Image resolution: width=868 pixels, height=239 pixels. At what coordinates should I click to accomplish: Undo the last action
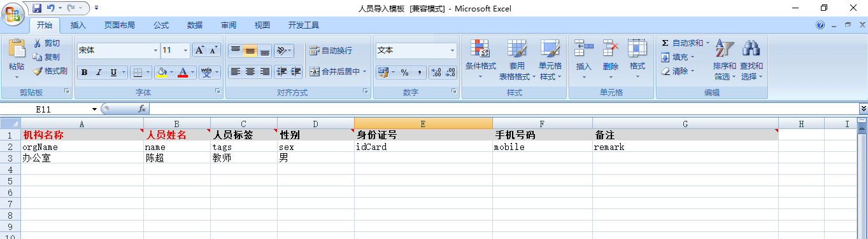pyautogui.click(x=50, y=8)
